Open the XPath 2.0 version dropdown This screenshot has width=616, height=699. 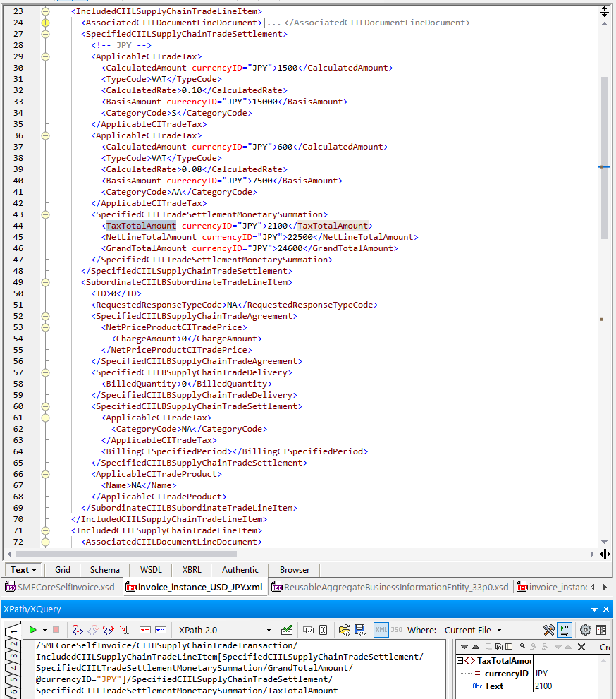(x=268, y=630)
